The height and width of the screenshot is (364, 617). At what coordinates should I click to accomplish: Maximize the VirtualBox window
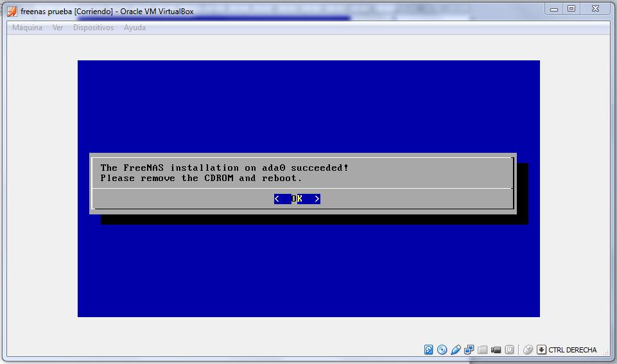(x=571, y=8)
